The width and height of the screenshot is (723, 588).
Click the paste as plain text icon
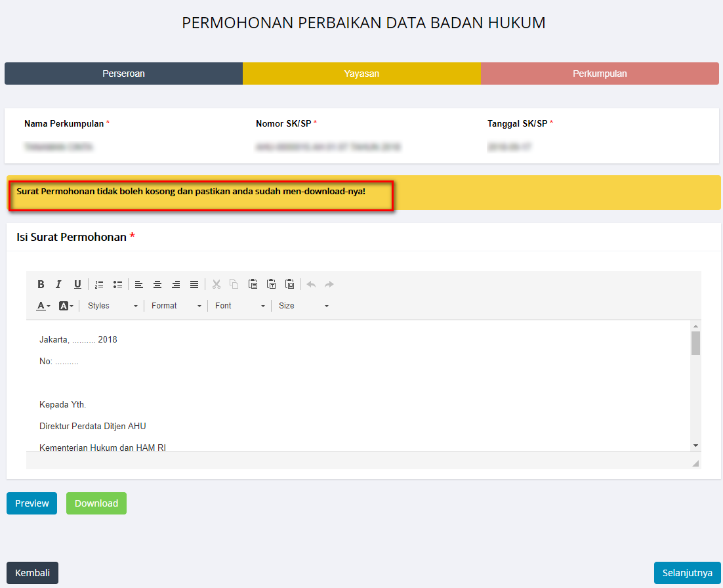coord(271,284)
